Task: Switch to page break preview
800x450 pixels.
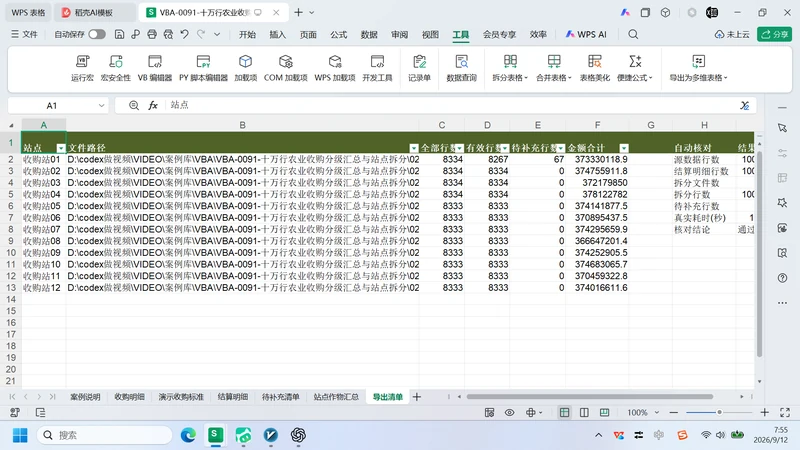Action: [604, 412]
